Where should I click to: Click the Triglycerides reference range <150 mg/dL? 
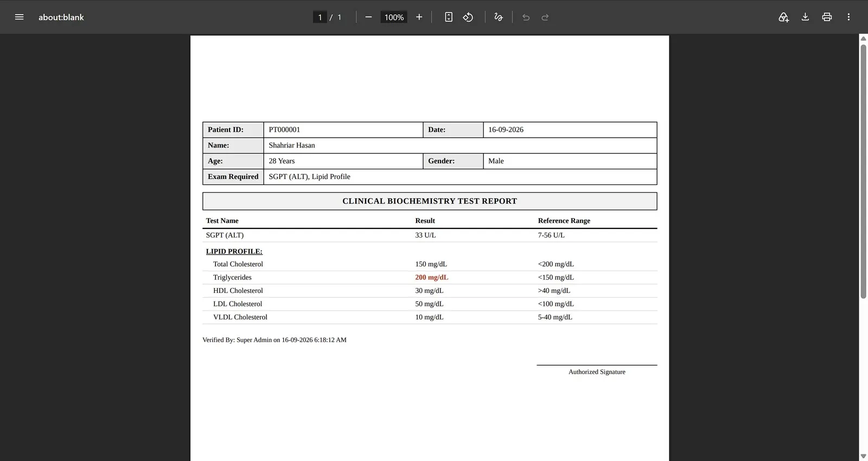click(x=556, y=277)
